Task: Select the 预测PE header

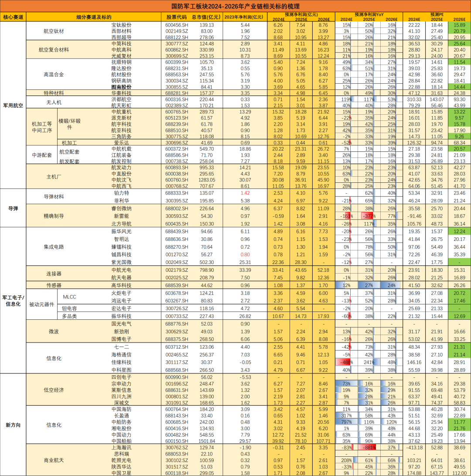Action: [437, 14]
